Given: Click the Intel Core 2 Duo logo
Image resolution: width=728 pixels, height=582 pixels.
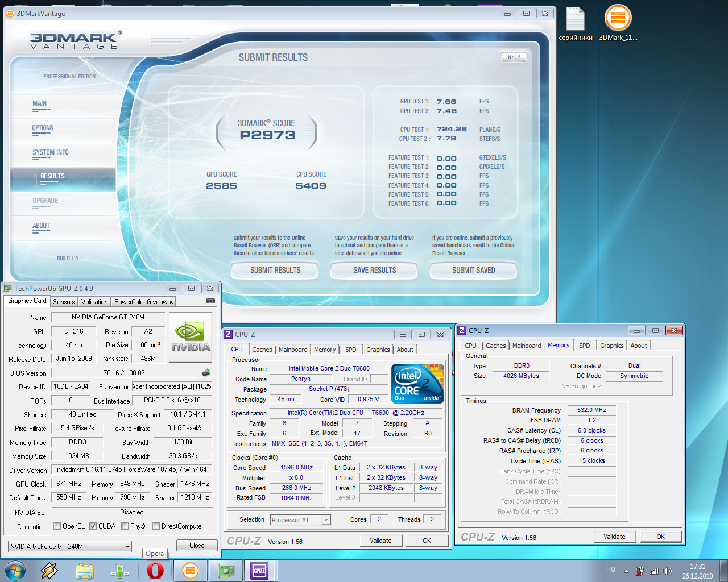Looking at the screenshot, I should (x=417, y=384).
